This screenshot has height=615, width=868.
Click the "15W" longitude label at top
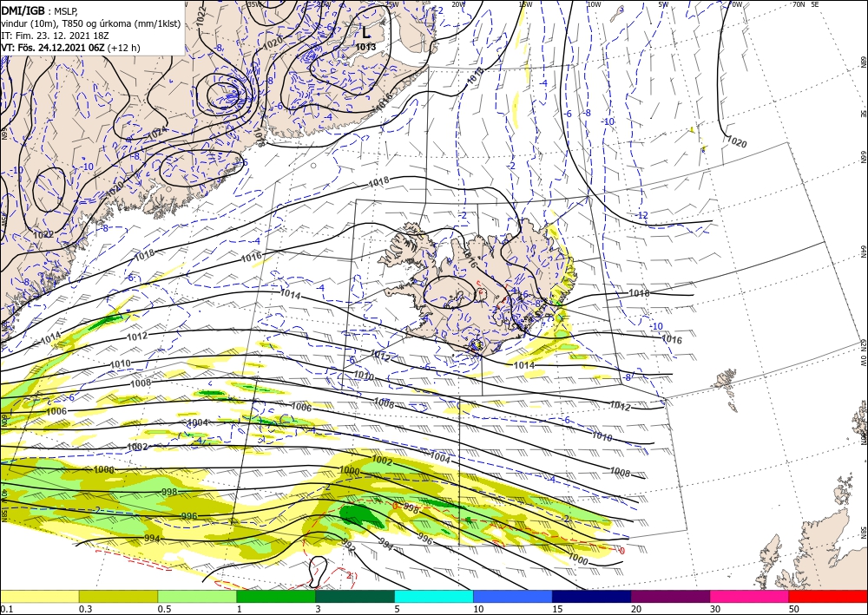(525, 4)
